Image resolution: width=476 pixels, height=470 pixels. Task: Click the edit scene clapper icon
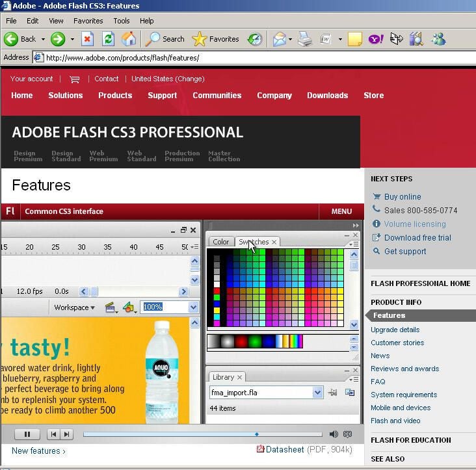(110, 307)
